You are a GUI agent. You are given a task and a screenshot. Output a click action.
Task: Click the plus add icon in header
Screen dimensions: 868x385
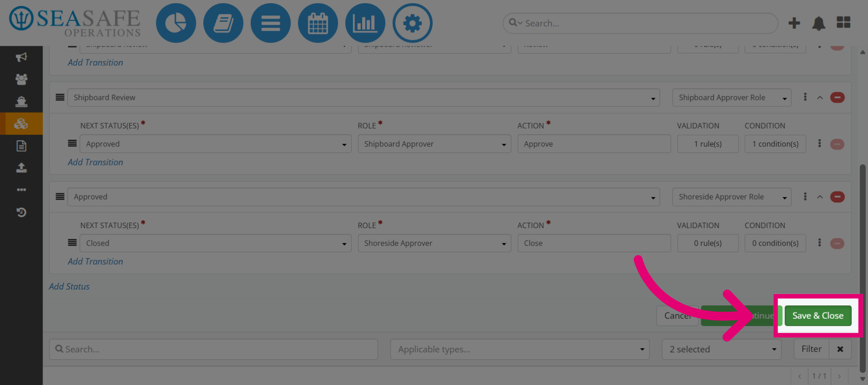tap(794, 23)
